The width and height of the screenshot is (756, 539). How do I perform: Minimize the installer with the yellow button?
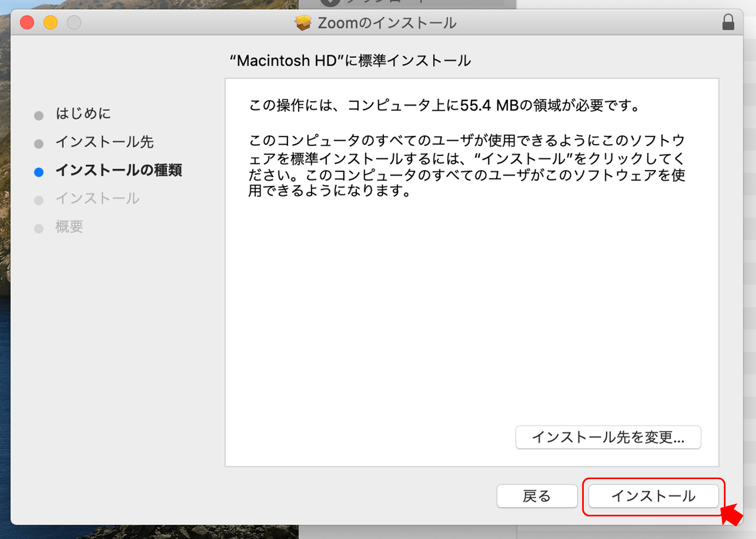pyautogui.click(x=51, y=23)
